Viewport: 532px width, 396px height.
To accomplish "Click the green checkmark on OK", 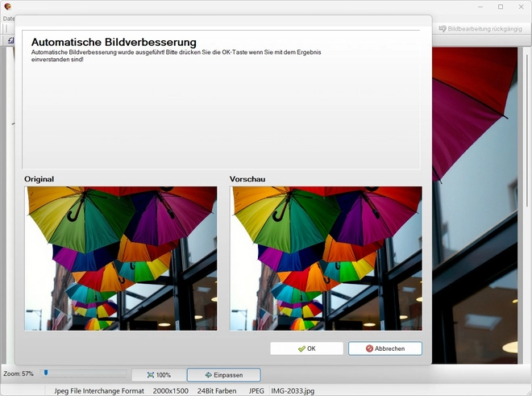I will coord(301,348).
